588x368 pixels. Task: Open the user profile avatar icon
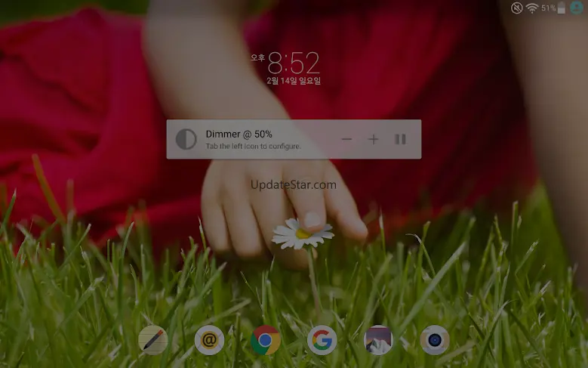pyautogui.click(x=577, y=8)
